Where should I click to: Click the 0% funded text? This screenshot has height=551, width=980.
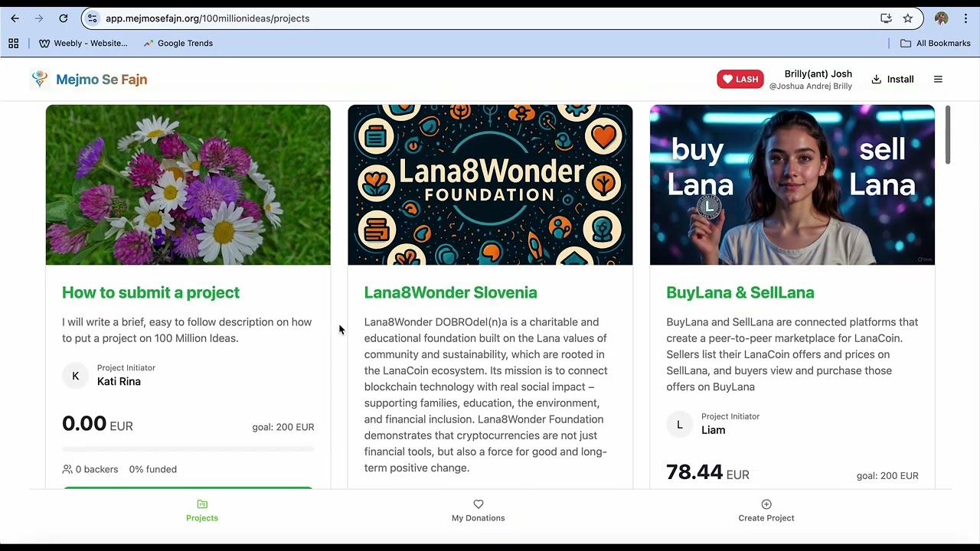pyautogui.click(x=153, y=469)
